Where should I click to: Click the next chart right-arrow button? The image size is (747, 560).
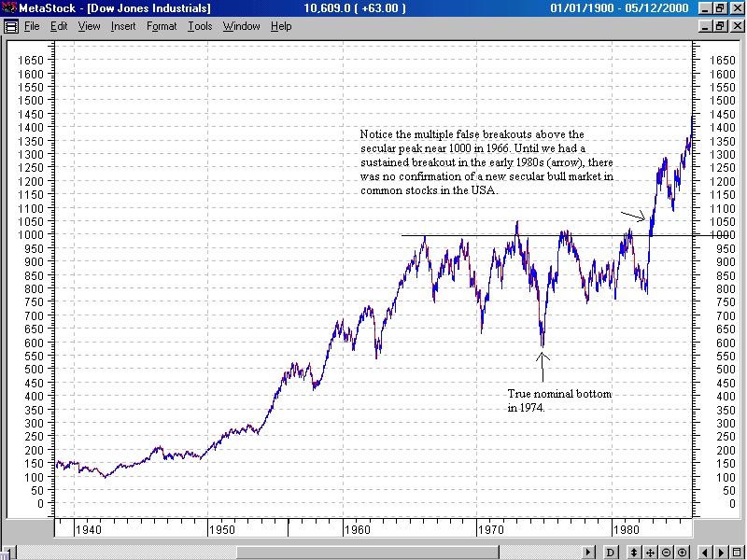click(721, 553)
